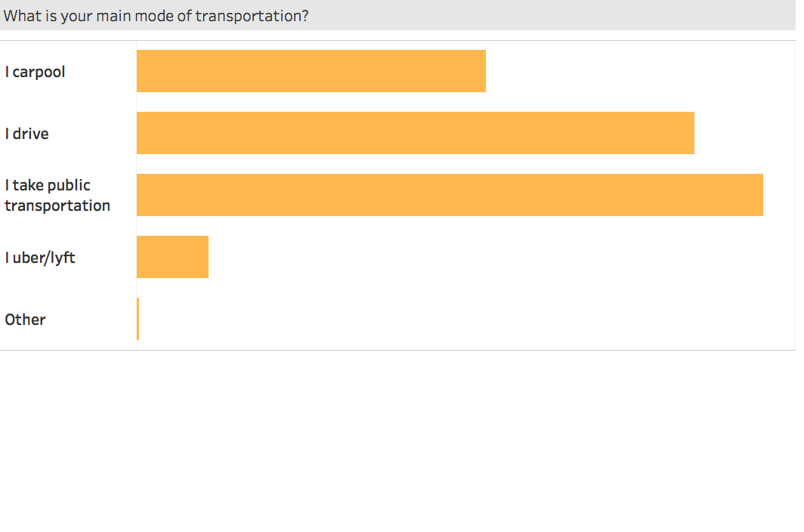This screenshot has width=804, height=532.
Task: Click the vertical divider between labels and bars
Action: pos(136,227)
